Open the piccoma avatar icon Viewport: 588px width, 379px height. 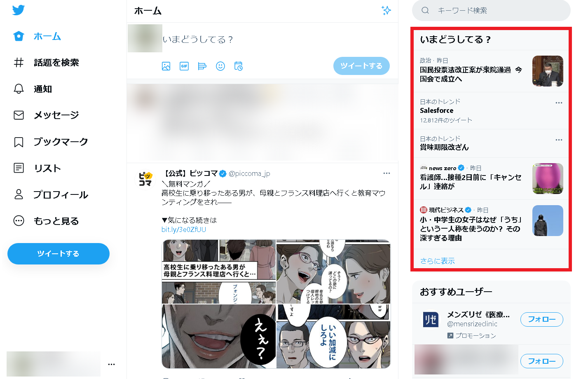point(145,179)
